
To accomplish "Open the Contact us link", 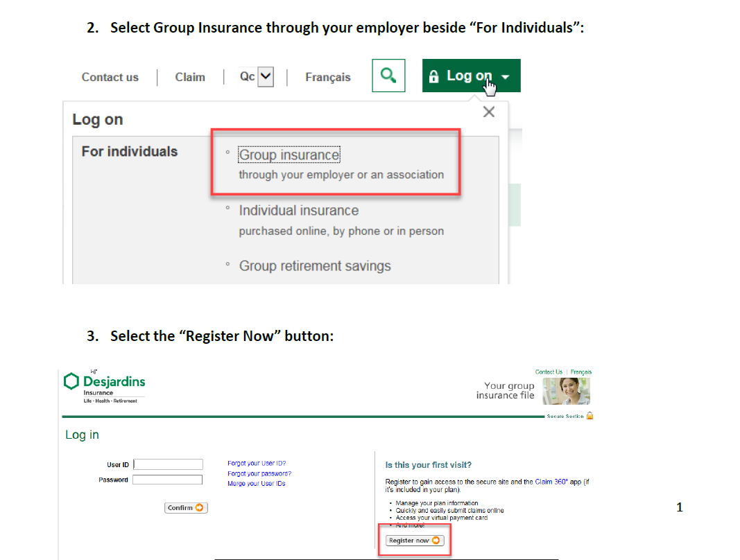I will 110,77.
